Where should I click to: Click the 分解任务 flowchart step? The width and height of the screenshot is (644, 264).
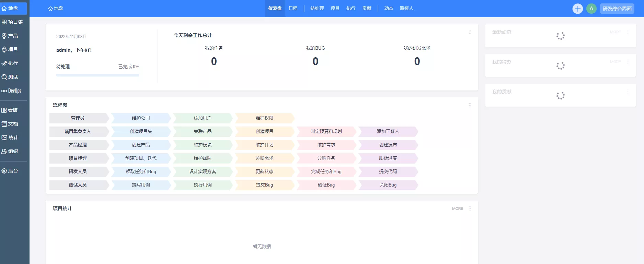click(326, 158)
